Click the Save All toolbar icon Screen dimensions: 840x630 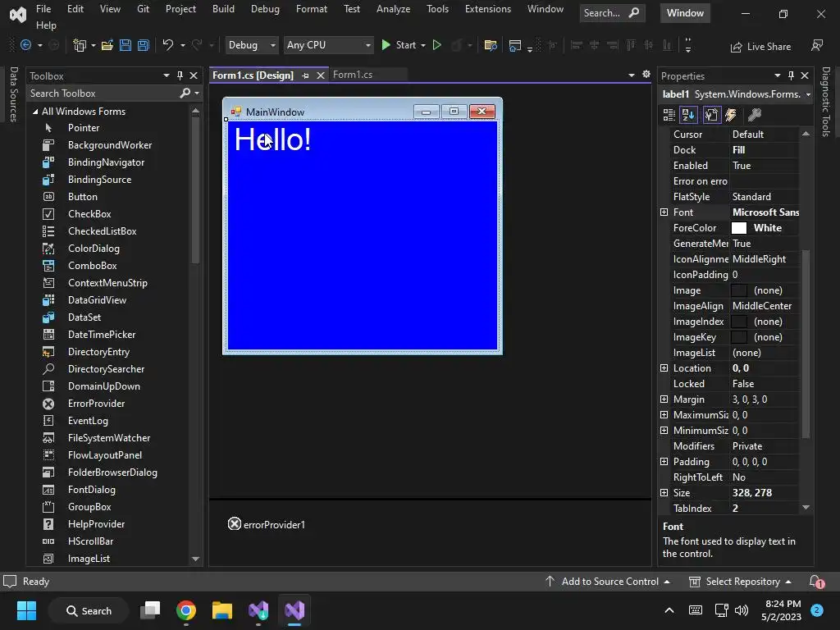tap(144, 46)
